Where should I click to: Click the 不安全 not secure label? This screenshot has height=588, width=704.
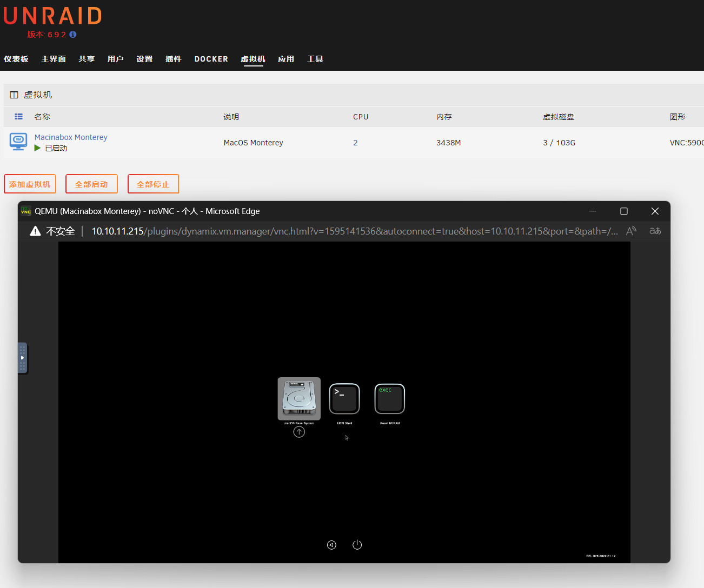[x=61, y=231]
